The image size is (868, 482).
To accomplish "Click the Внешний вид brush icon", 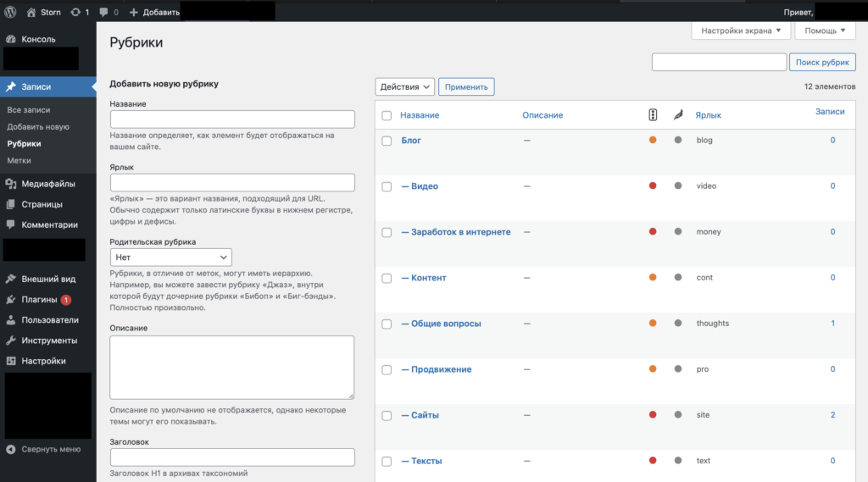I will point(10,279).
